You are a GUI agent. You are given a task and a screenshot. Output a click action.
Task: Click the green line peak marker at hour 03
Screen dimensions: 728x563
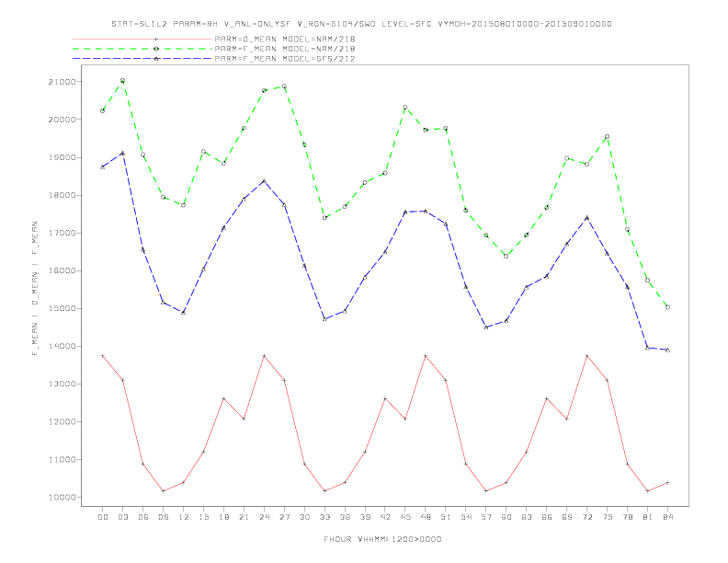tap(122, 81)
